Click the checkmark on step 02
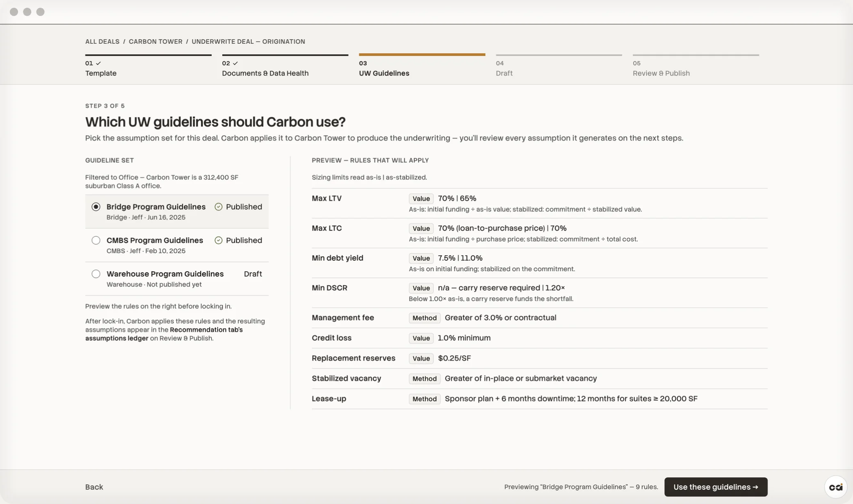 pos(235,63)
